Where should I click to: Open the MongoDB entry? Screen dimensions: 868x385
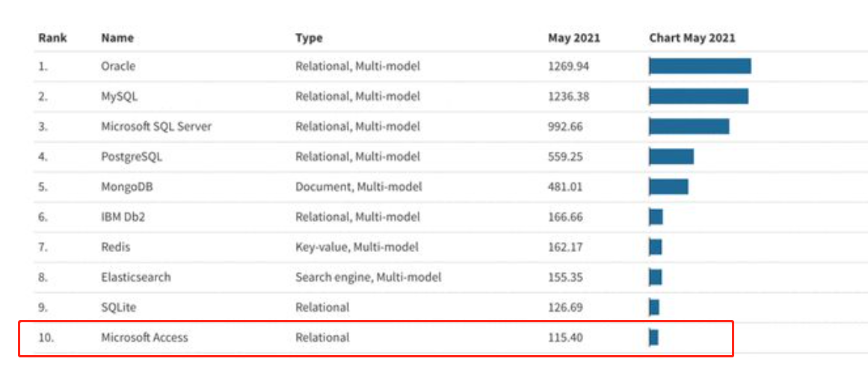127,187
